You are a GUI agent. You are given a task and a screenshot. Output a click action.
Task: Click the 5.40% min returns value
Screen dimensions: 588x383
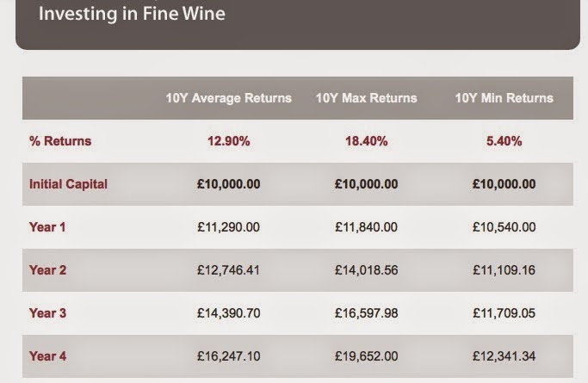point(504,141)
